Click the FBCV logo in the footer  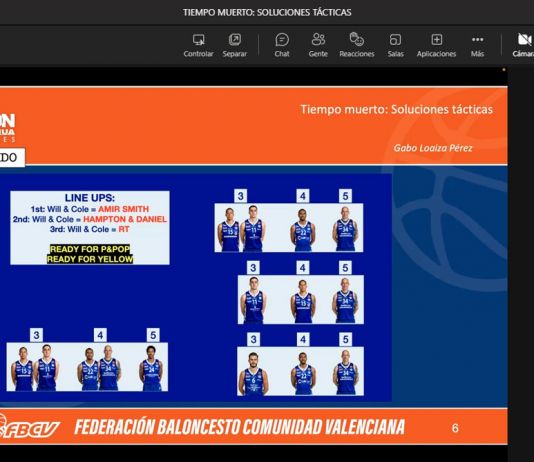point(29,427)
